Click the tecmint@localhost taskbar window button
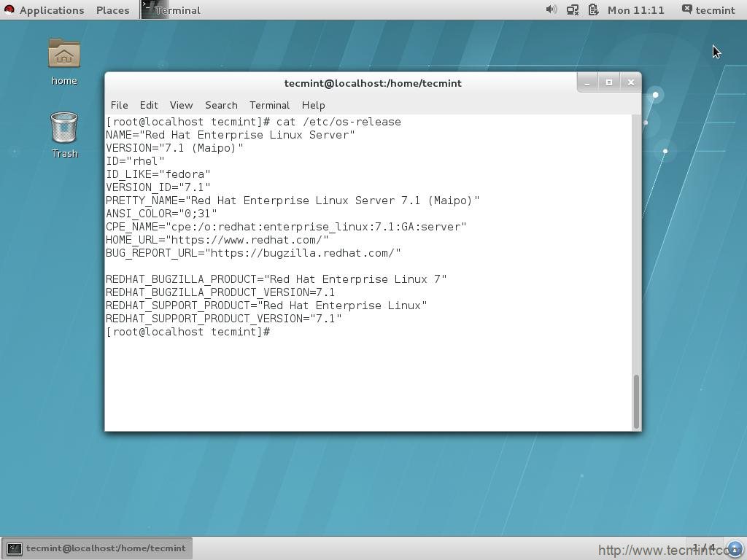 coord(97,548)
